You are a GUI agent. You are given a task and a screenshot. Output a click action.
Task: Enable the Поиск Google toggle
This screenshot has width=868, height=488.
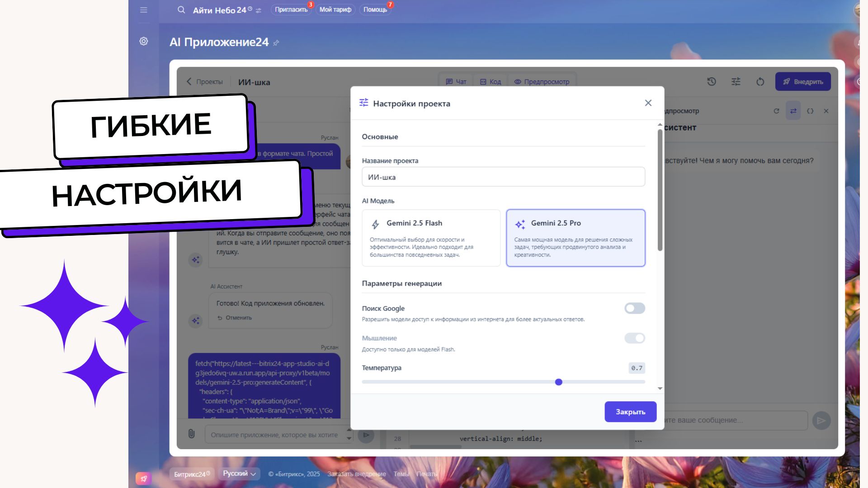click(x=634, y=309)
